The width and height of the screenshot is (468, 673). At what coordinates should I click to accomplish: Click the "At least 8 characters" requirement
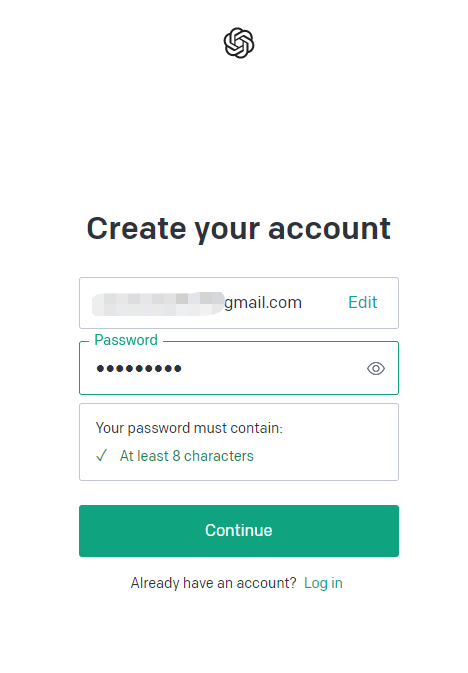point(186,456)
